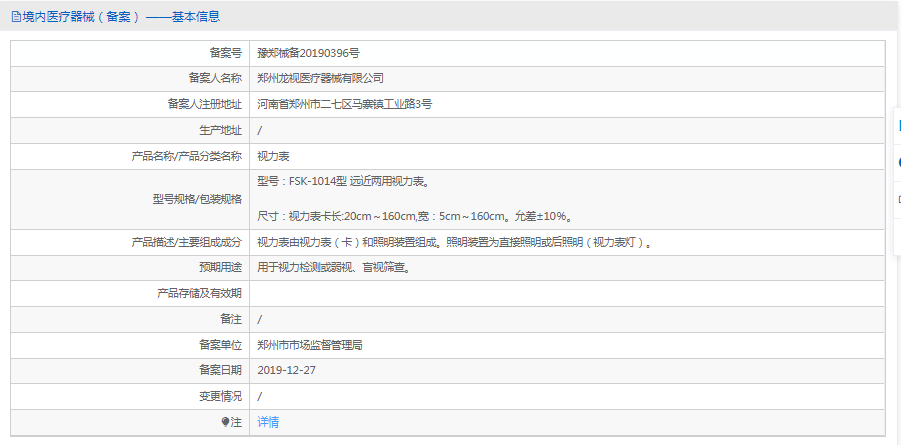This screenshot has height=445, width=901.
Task: Click the second icon in right floating sidebar
Action: coord(897,162)
